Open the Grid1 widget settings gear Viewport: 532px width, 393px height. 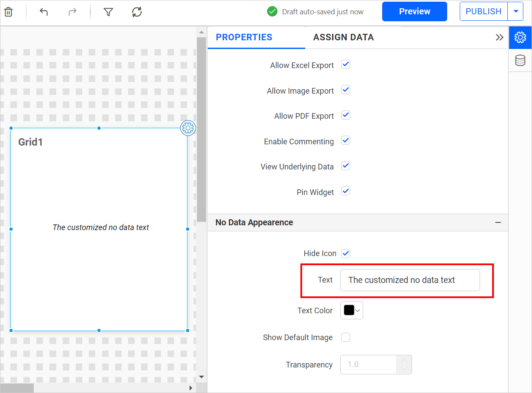[x=188, y=128]
